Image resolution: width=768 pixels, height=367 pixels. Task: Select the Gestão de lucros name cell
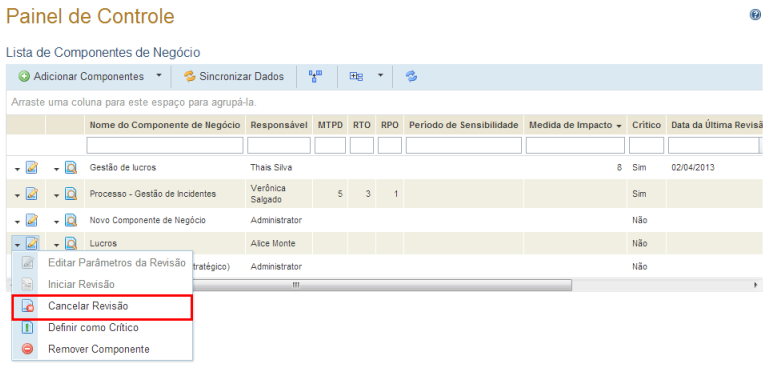(x=166, y=168)
